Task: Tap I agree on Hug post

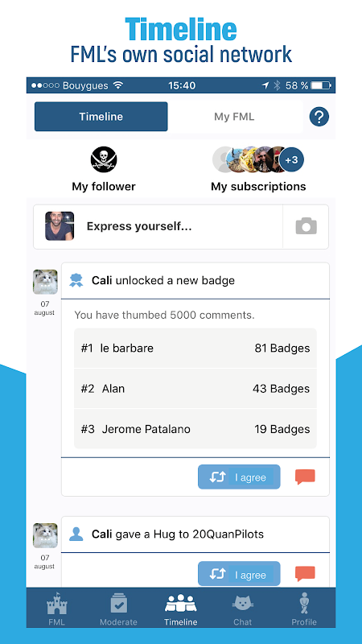Action: [239, 574]
